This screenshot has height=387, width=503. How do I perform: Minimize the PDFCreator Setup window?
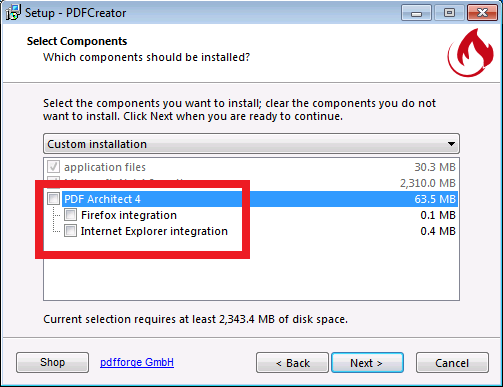416,13
